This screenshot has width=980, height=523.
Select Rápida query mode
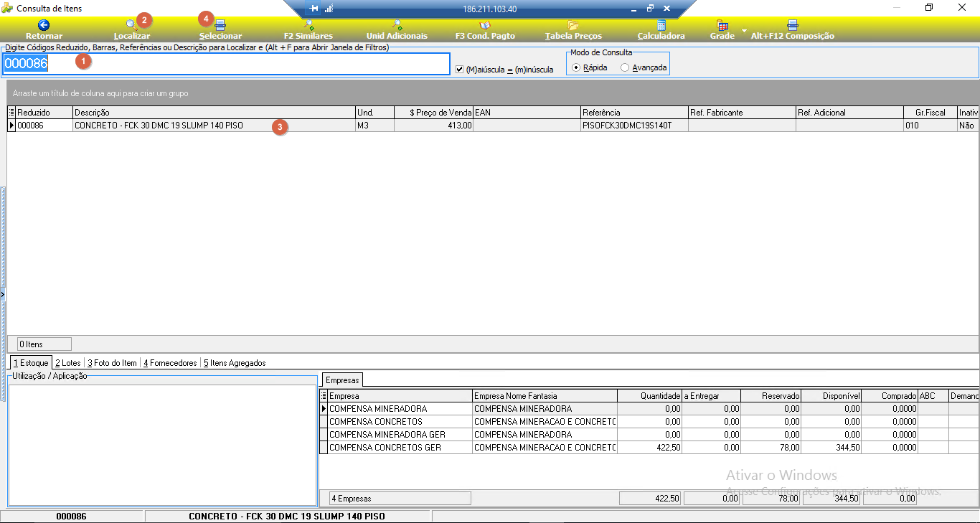pos(576,67)
